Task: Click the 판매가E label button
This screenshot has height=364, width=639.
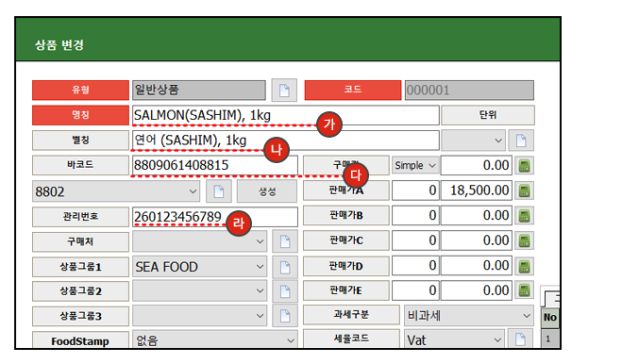Action: click(x=346, y=290)
